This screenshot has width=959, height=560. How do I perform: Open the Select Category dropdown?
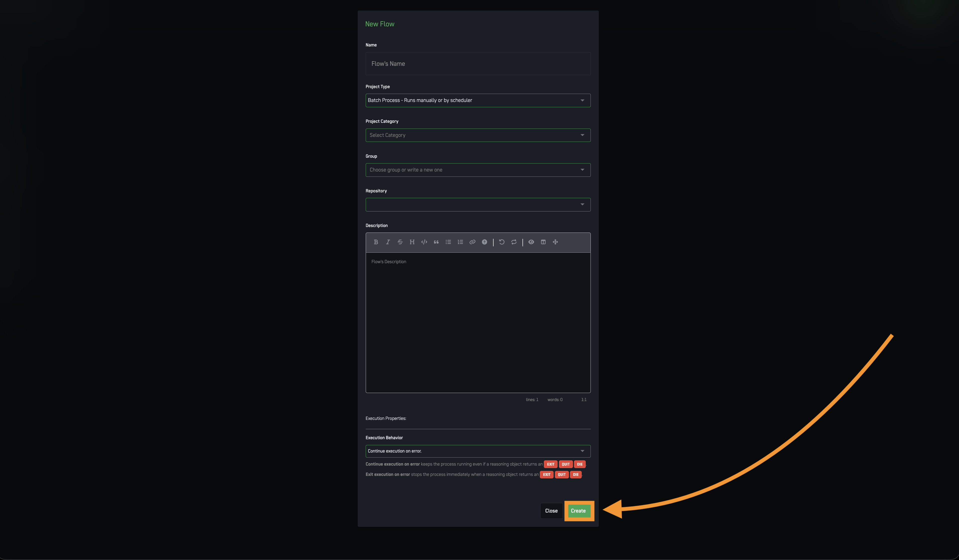(x=478, y=135)
